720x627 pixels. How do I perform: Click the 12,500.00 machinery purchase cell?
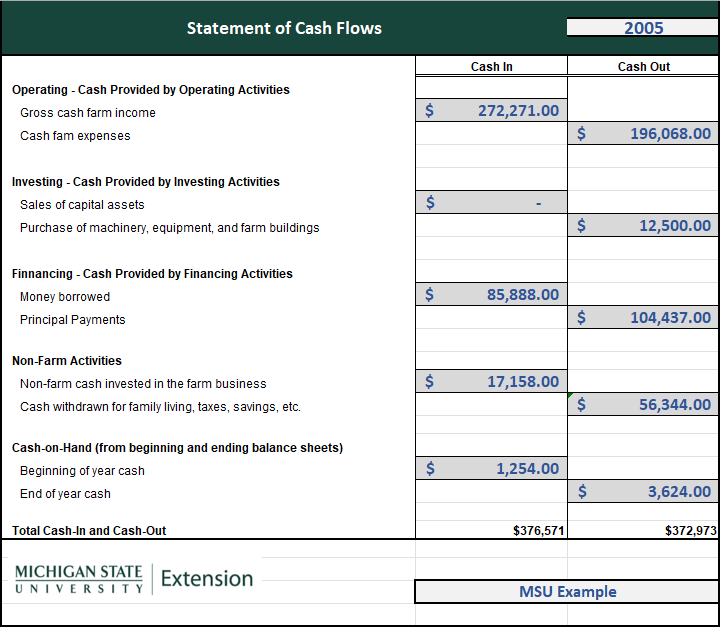pos(643,226)
